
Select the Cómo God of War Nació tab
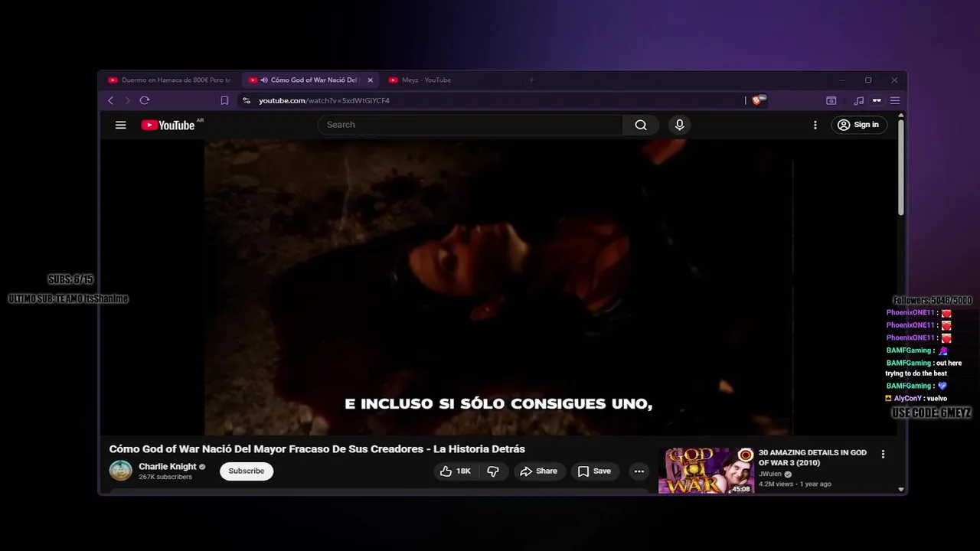coord(310,80)
